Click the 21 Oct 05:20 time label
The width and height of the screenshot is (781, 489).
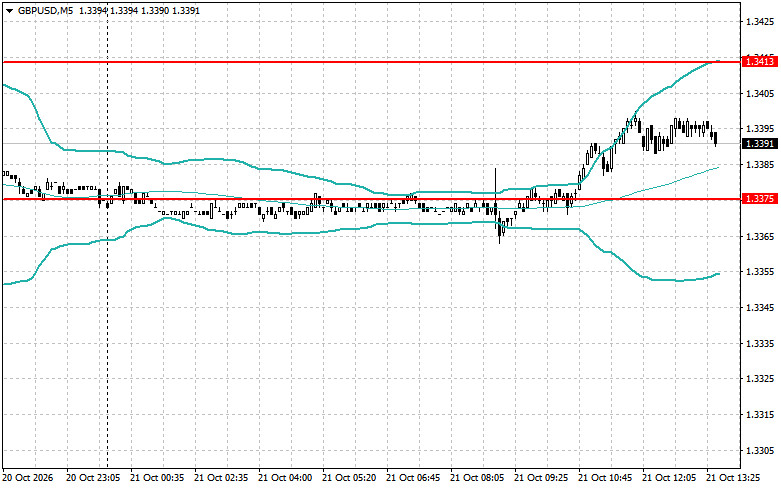pos(349,478)
